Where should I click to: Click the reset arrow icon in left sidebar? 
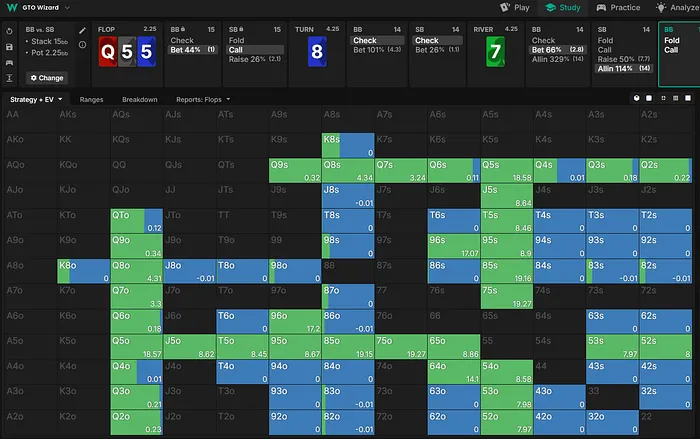[x=9, y=30]
